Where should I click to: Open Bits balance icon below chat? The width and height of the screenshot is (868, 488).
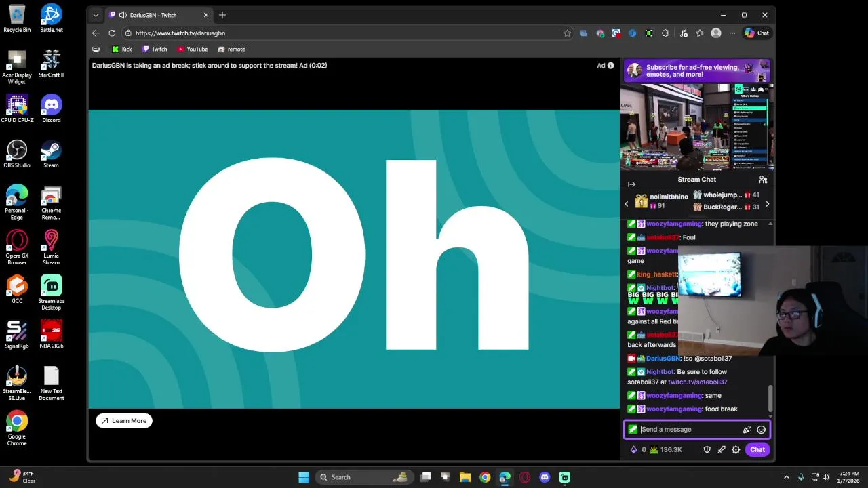[x=638, y=449]
